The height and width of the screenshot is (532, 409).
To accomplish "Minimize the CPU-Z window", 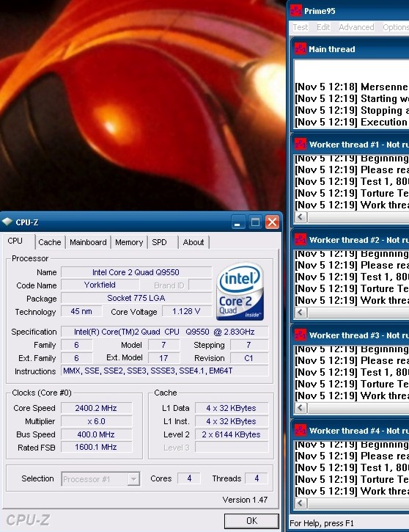I will pos(238,222).
